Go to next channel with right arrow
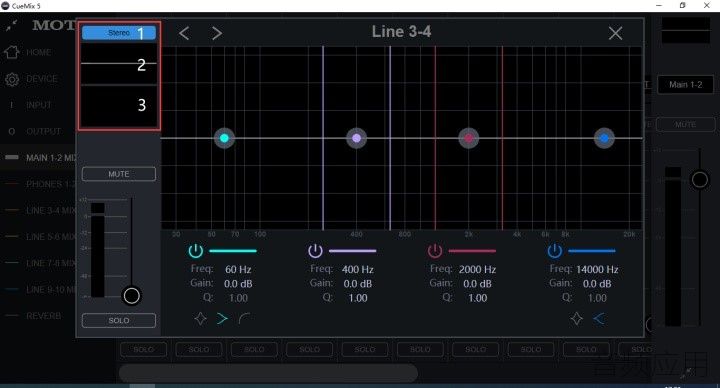The height and width of the screenshot is (388, 720). click(x=217, y=33)
